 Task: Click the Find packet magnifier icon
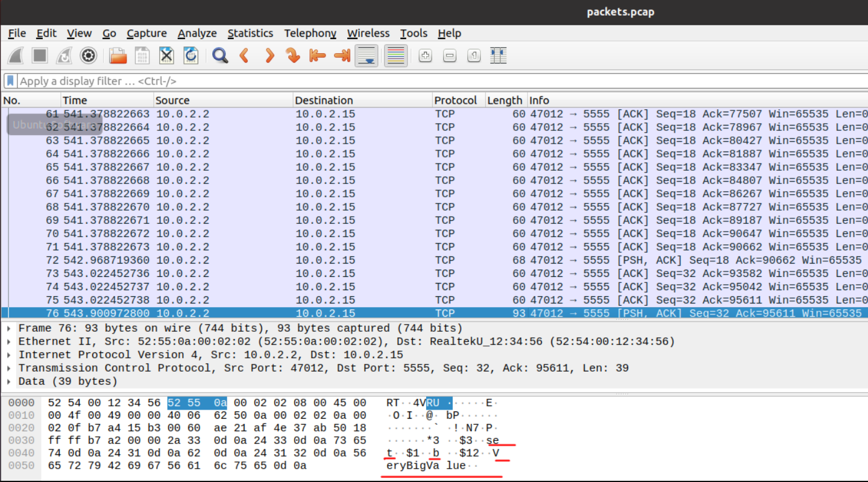[220, 56]
